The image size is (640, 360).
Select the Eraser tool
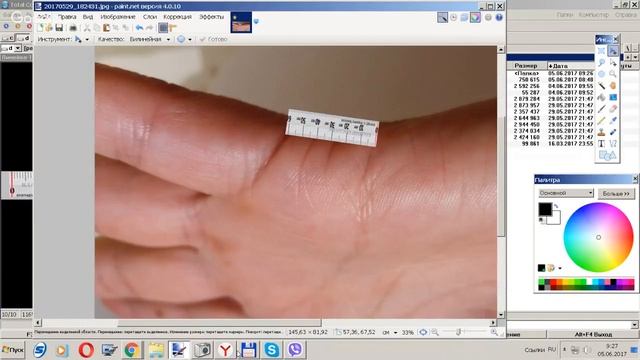(613, 109)
